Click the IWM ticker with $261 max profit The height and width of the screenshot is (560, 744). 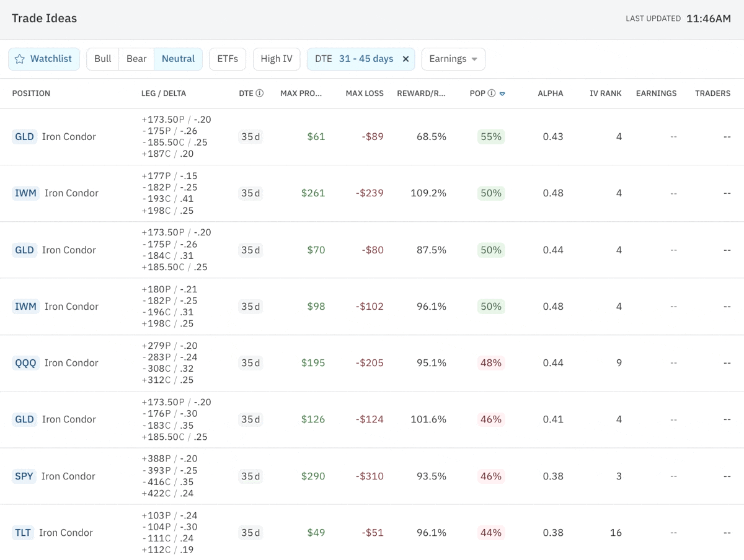pos(25,193)
